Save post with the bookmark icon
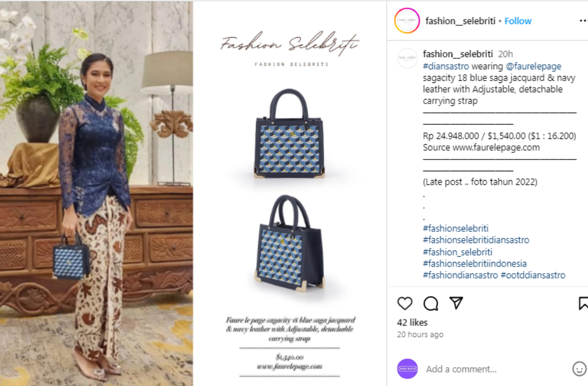The image size is (588, 386). 583,303
